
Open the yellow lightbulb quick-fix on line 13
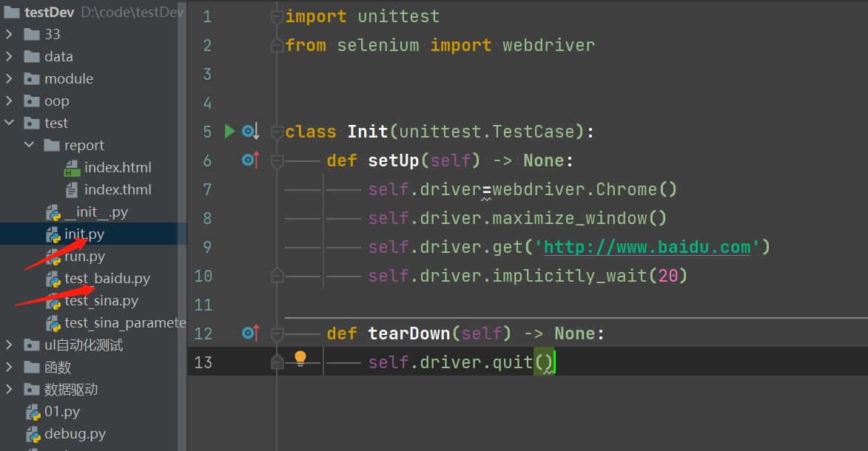[300, 359]
